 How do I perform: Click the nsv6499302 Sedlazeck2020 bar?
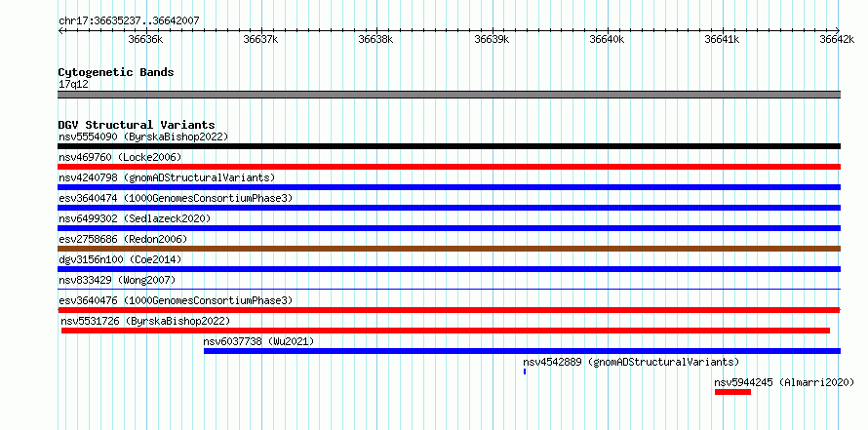449,228
